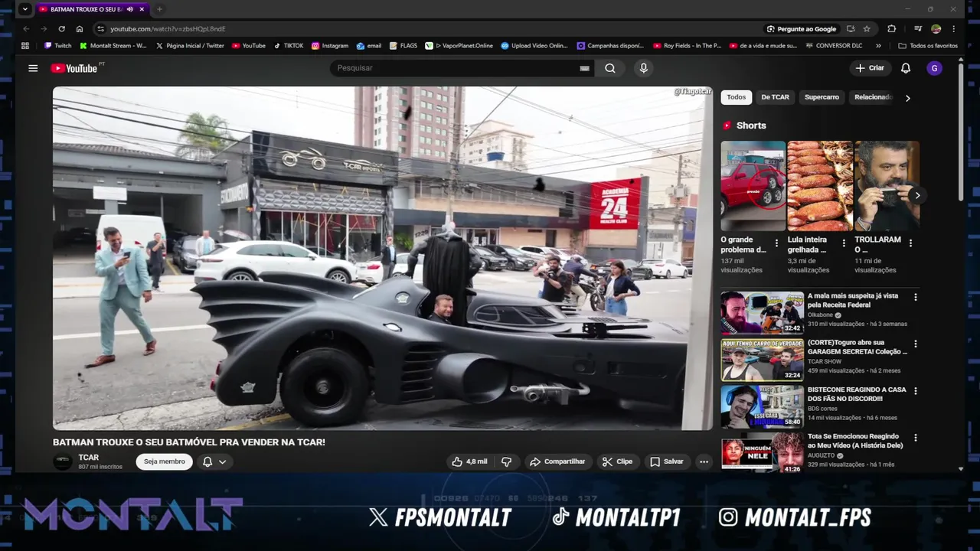This screenshot has height=551, width=980.
Task: Open the TCAR channel avatar
Action: click(x=62, y=461)
